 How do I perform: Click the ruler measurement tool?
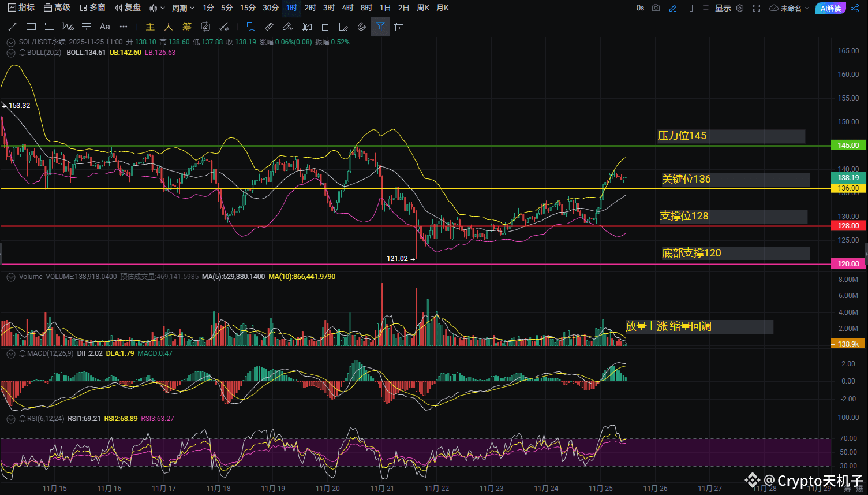coord(269,27)
